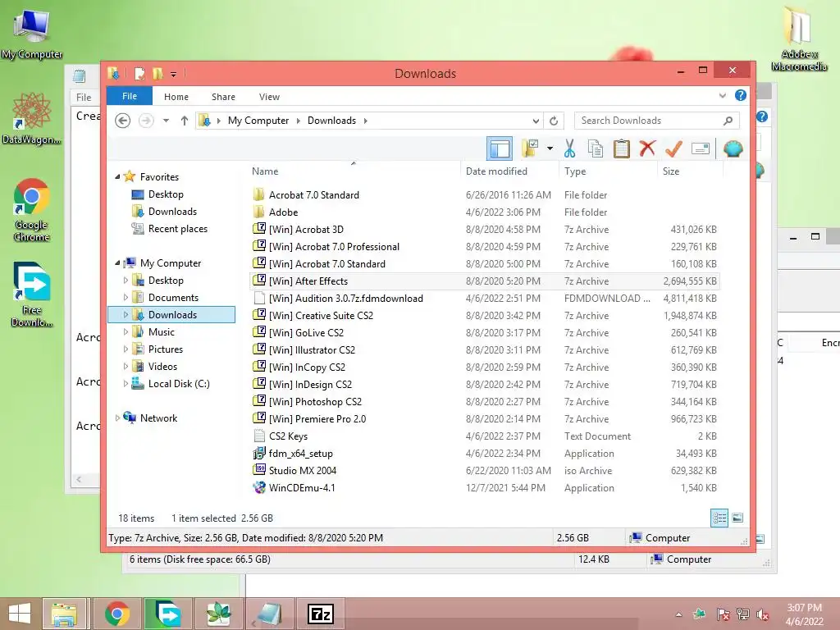840x630 pixels.
Task: Open the Share ribbon tab
Action: [x=223, y=97]
